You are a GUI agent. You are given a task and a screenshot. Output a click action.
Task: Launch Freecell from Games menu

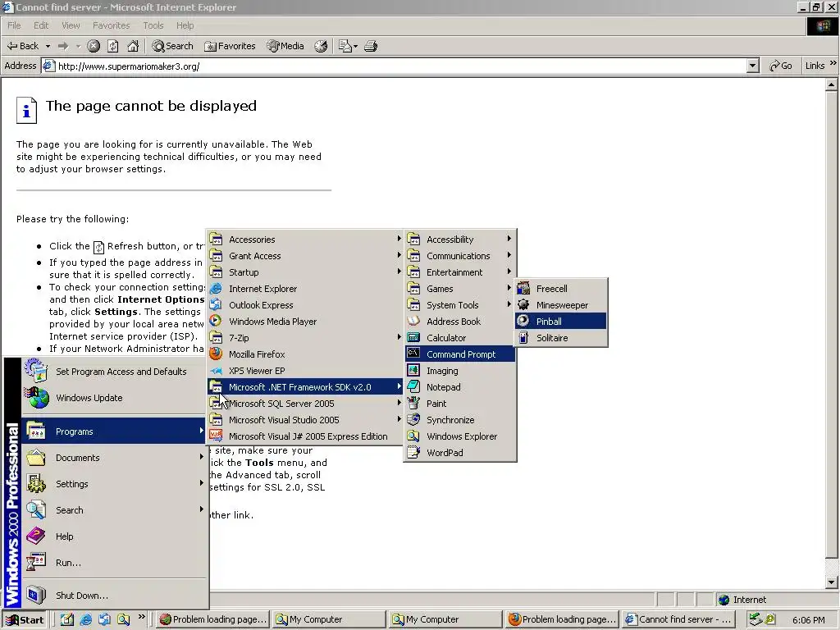click(560, 289)
